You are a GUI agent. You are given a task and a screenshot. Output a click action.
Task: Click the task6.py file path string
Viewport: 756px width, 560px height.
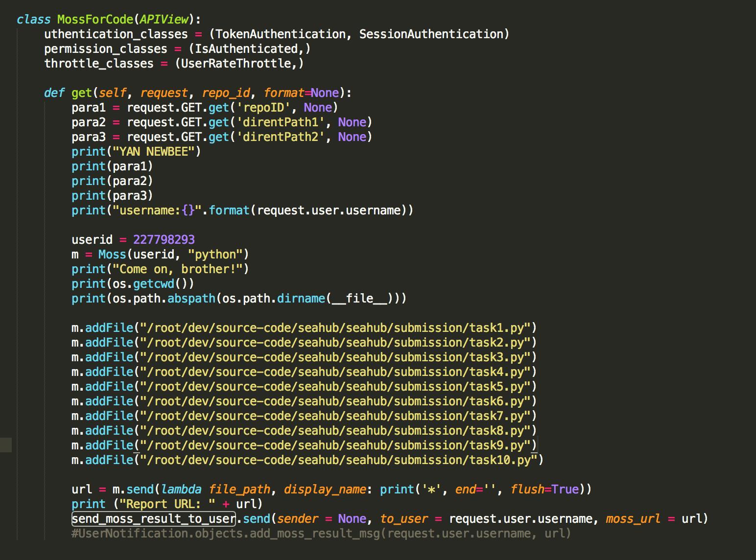335,401
